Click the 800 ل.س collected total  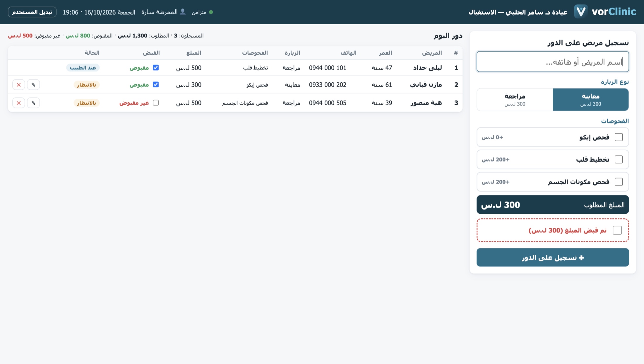coord(78,35)
